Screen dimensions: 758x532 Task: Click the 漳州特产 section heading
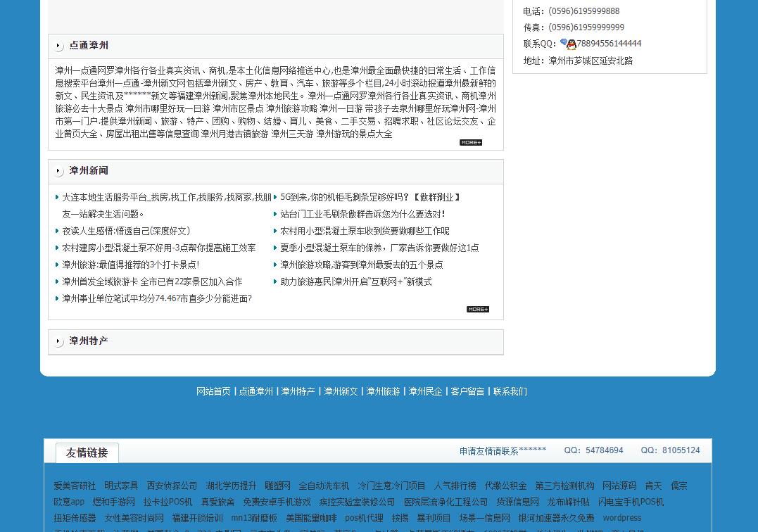pyautogui.click(x=89, y=341)
